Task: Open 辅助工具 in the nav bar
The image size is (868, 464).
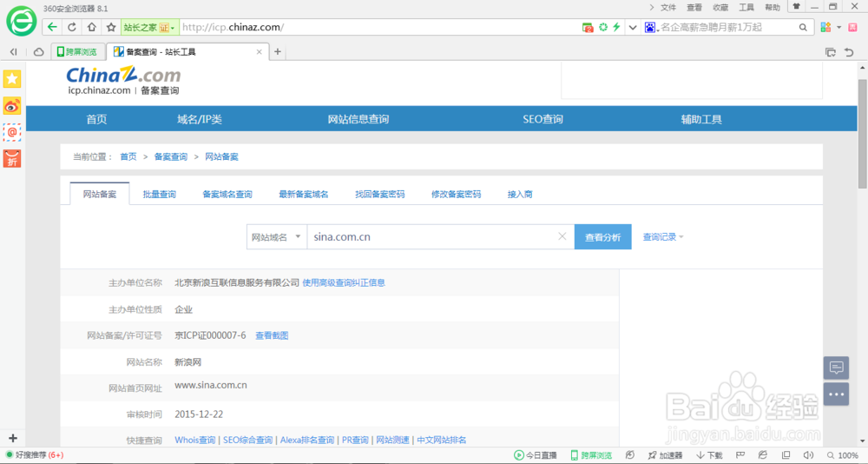Action: [x=701, y=119]
